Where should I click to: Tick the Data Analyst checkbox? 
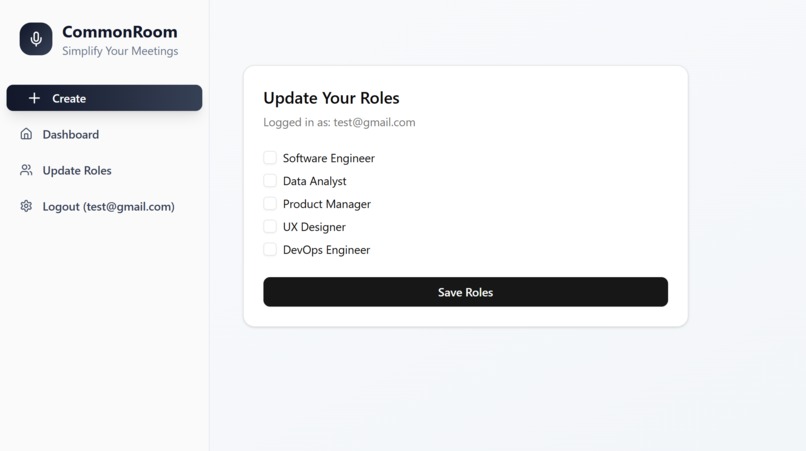270,181
